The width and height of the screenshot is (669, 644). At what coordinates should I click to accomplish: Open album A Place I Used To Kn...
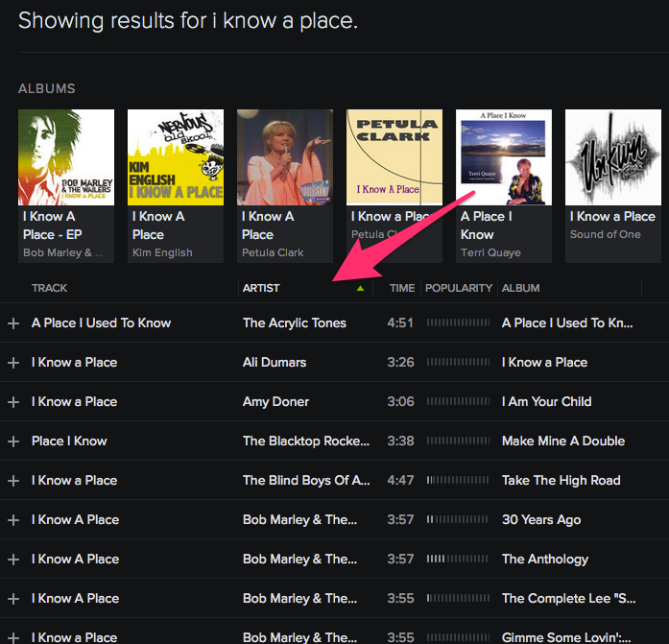coord(567,323)
